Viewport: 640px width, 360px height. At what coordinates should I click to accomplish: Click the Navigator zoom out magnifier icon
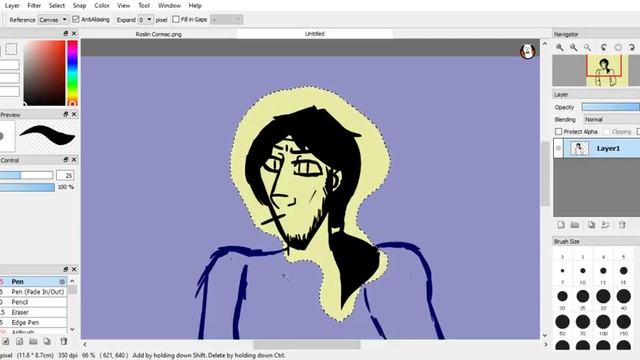[573, 48]
